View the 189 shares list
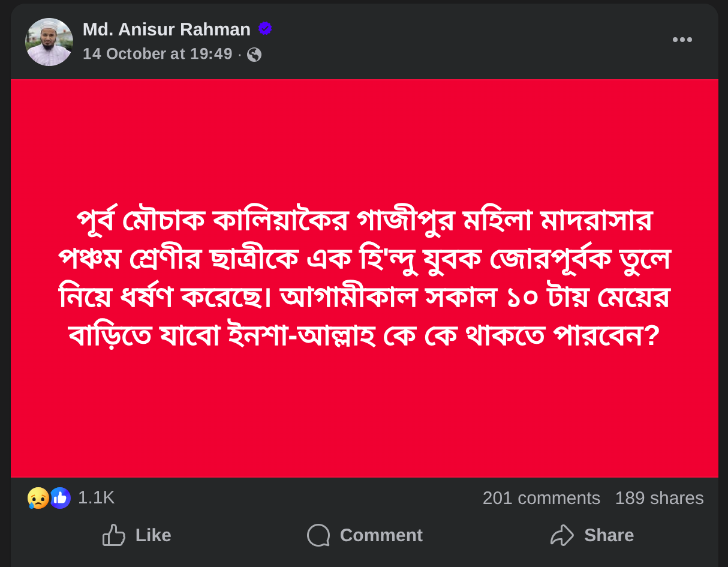 (x=659, y=498)
